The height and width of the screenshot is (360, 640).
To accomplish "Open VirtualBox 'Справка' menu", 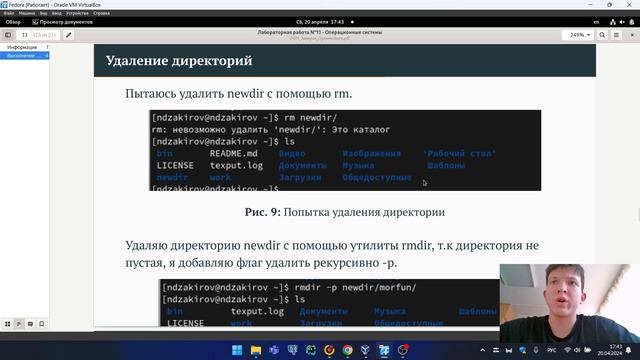I will (x=101, y=13).
